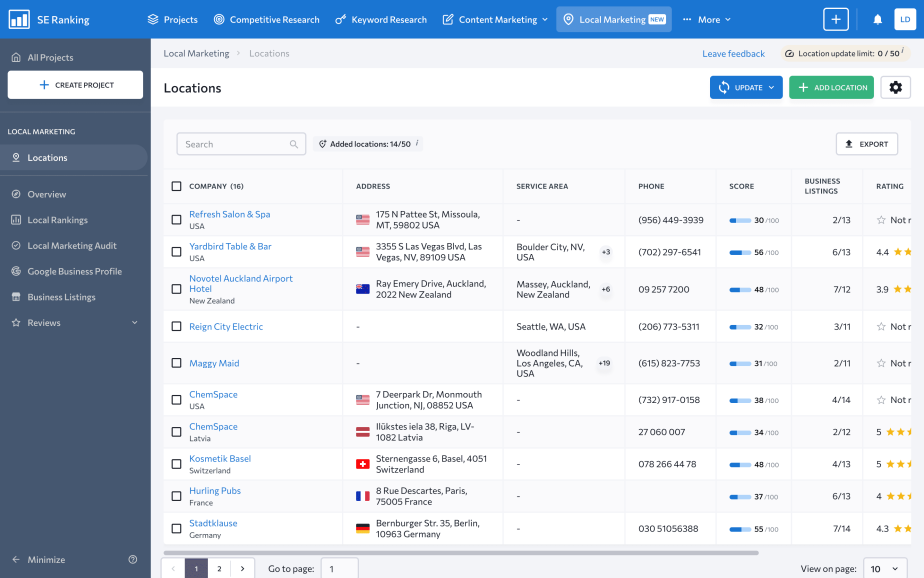This screenshot has width=924, height=578.
Task: Expand the More menu
Action: click(707, 19)
